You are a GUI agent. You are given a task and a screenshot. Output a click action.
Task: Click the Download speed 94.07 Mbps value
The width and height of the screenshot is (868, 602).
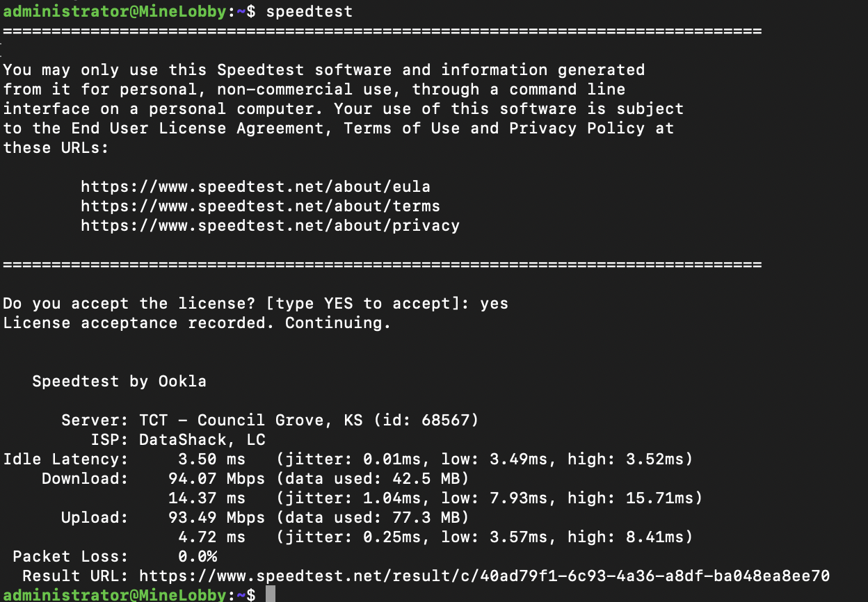coord(216,479)
